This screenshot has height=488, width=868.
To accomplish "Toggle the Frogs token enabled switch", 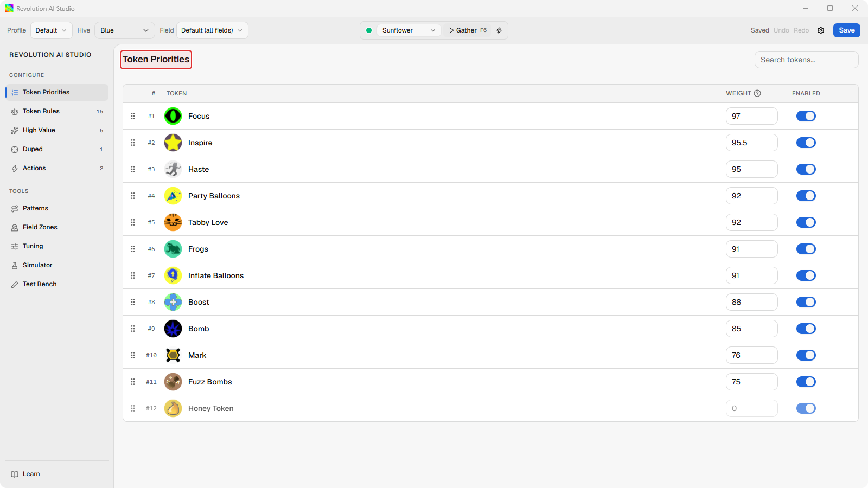I will [806, 249].
